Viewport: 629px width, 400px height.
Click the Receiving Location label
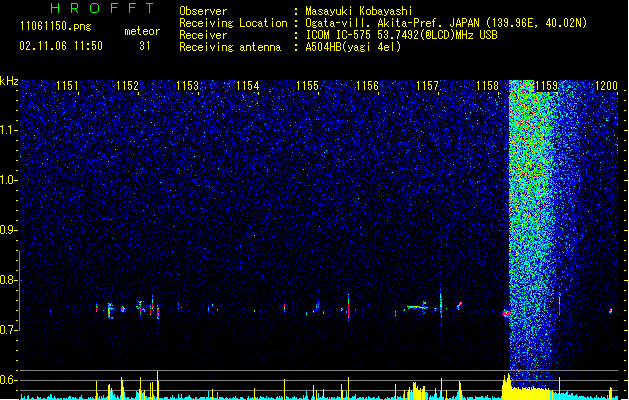[233, 23]
